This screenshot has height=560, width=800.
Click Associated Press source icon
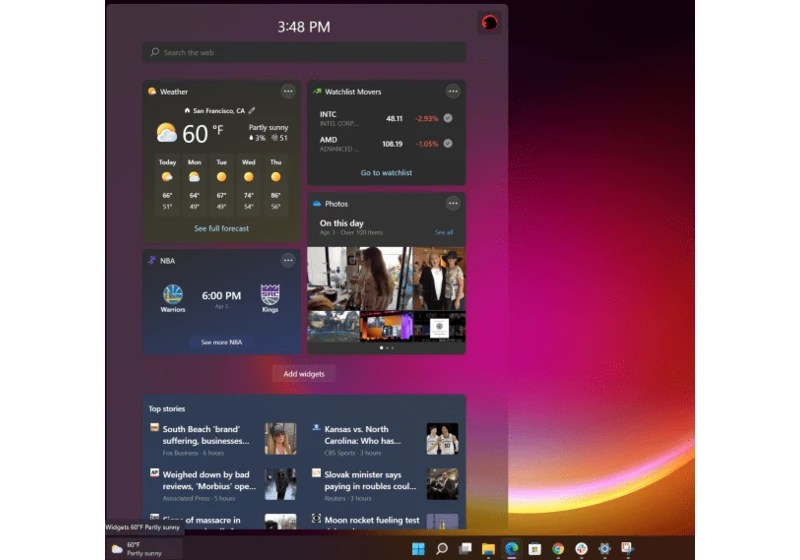(x=154, y=473)
